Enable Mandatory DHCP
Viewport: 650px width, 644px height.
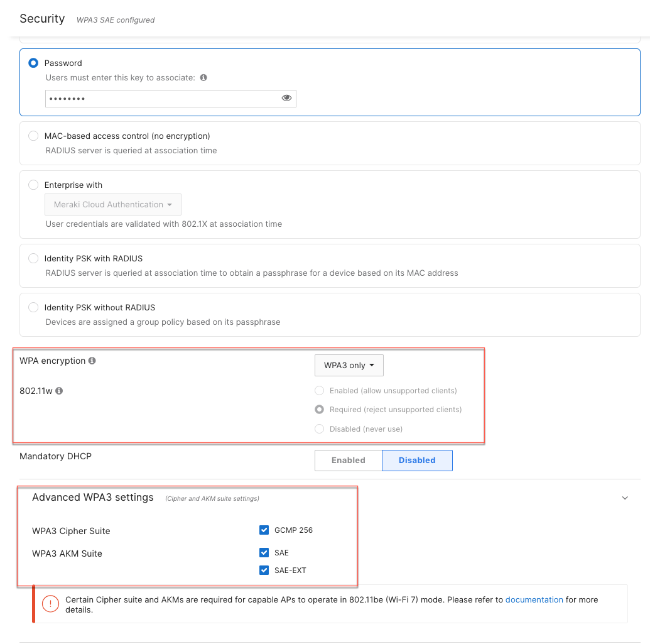click(x=347, y=460)
